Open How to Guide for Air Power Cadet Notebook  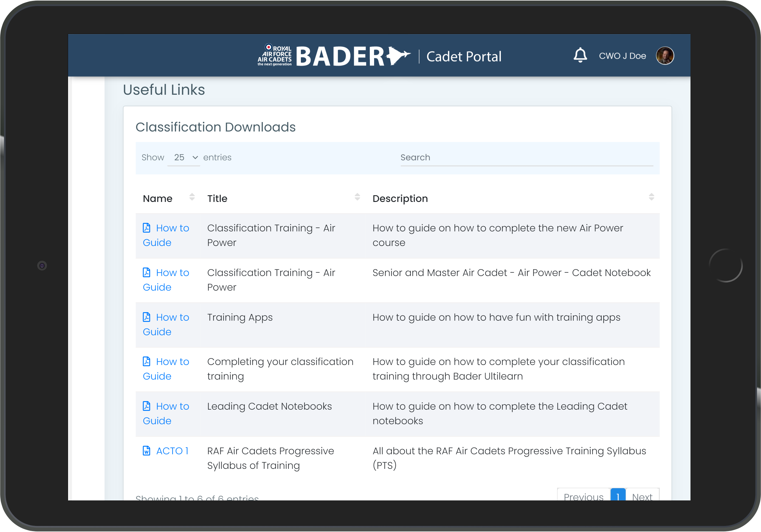166,280
